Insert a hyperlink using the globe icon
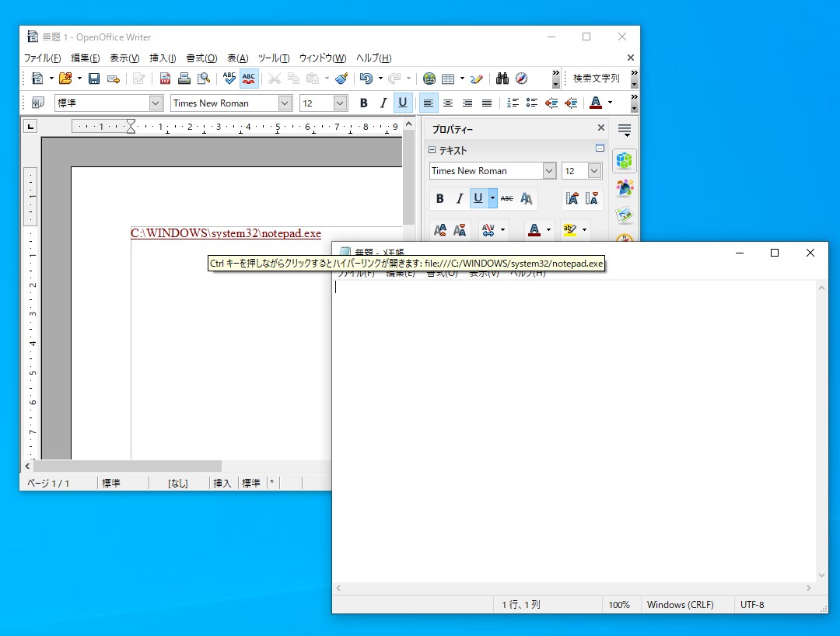 point(429,79)
